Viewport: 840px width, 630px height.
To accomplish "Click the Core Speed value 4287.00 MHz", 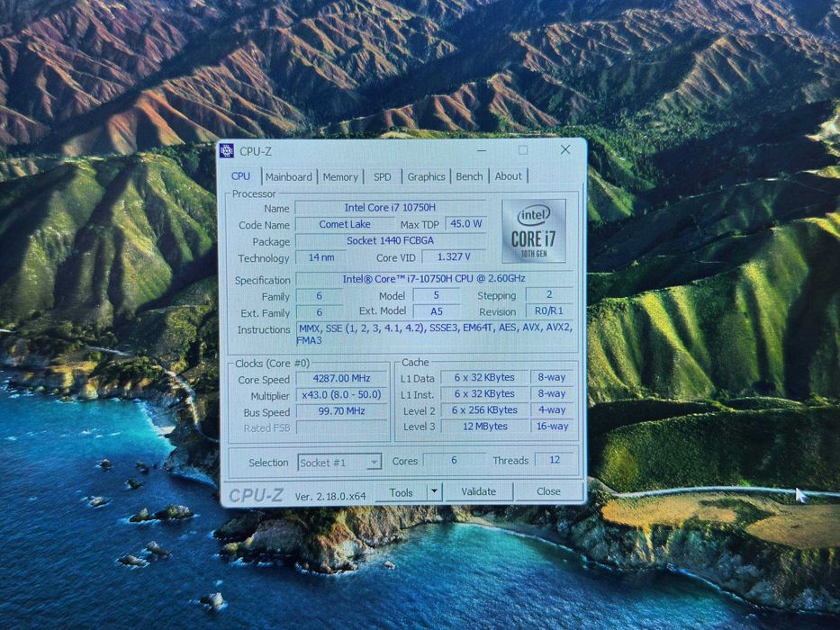I will pyautogui.click(x=341, y=378).
